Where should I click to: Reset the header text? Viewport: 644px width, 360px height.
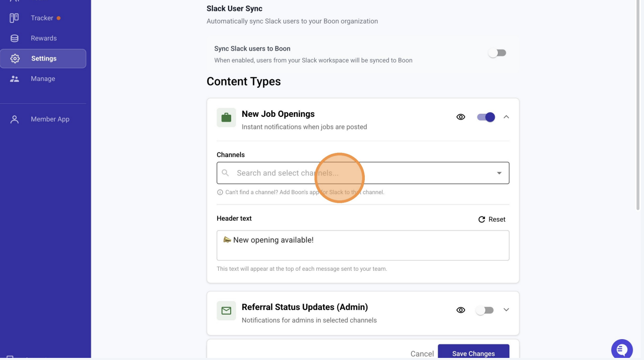pos(492,219)
